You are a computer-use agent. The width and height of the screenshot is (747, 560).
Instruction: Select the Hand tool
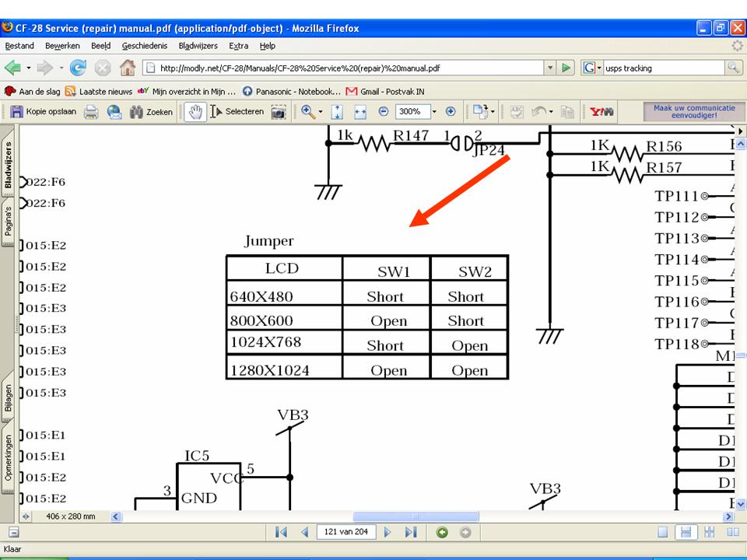tap(195, 112)
